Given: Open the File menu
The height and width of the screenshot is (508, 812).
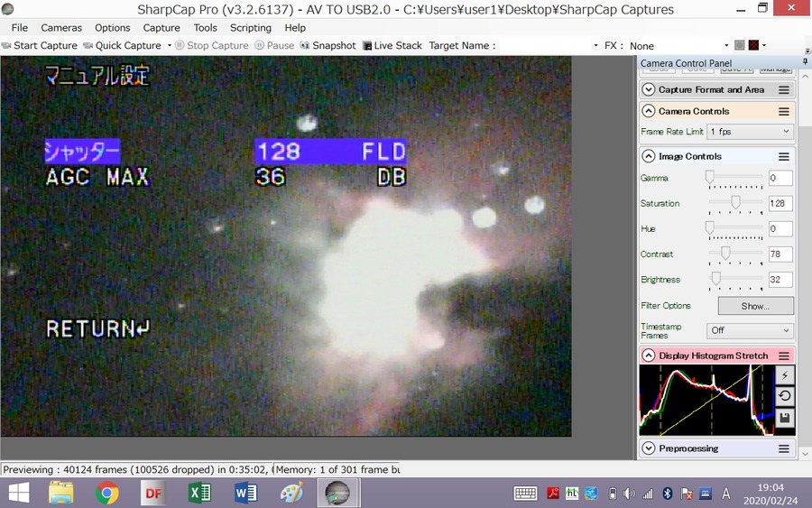Looking at the screenshot, I should (x=20, y=27).
